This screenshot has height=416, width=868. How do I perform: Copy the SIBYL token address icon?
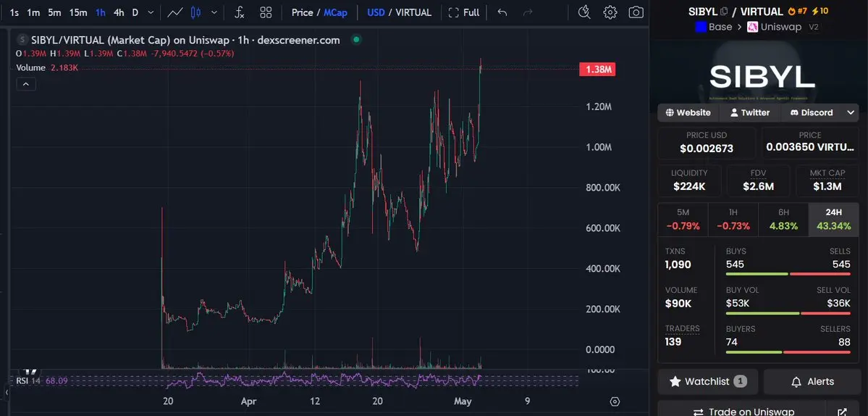[x=724, y=11]
